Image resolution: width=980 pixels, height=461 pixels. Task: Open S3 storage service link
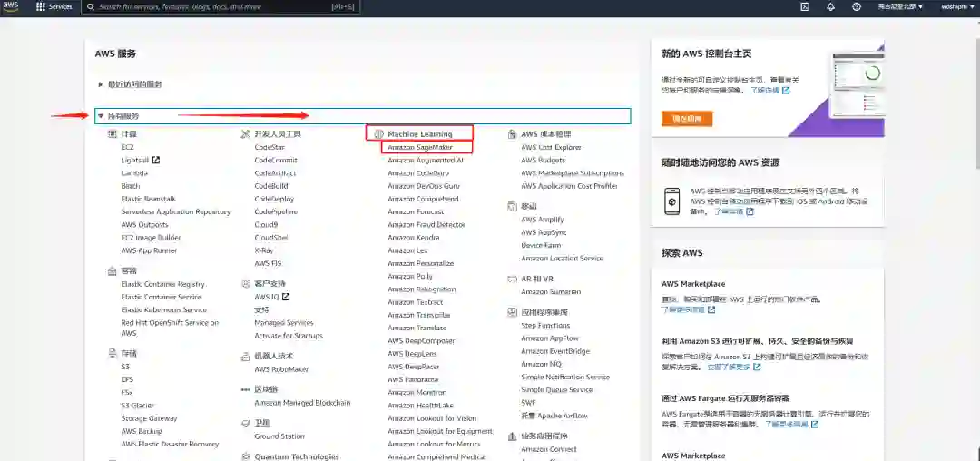point(125,367)
